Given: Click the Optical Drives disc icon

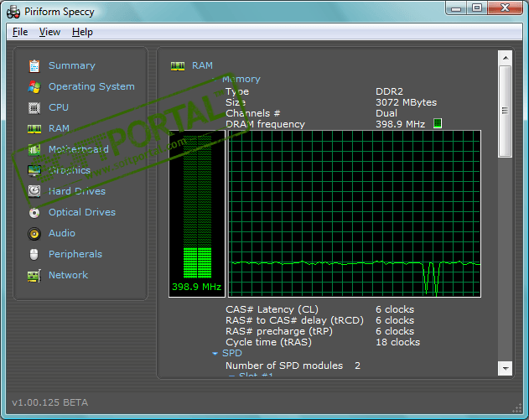Looking at the screenshot, I should click(34, 213).
